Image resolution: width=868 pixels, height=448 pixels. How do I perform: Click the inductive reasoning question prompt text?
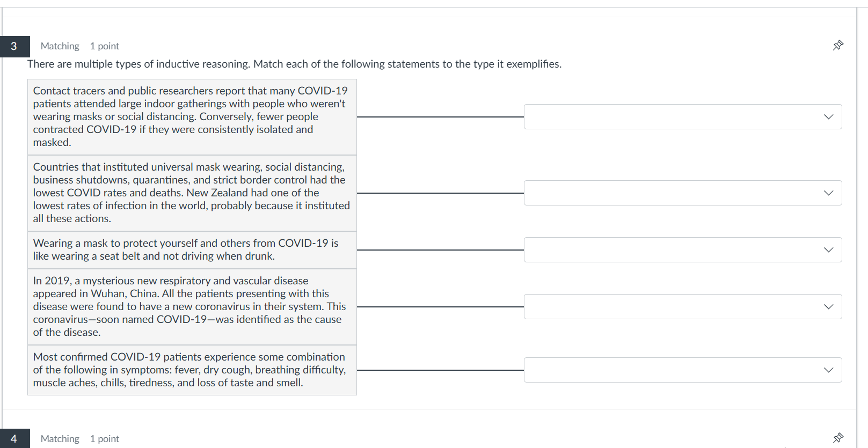295,64
